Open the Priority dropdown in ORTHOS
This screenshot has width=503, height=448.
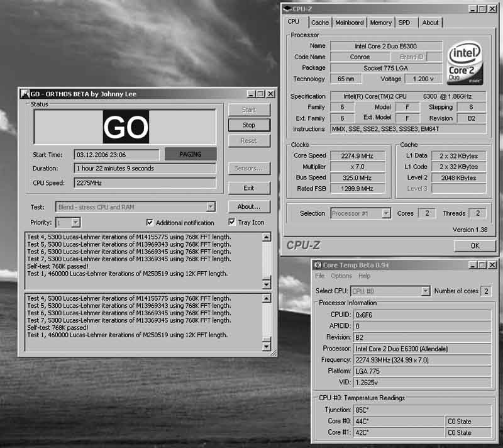coord(75,222)
